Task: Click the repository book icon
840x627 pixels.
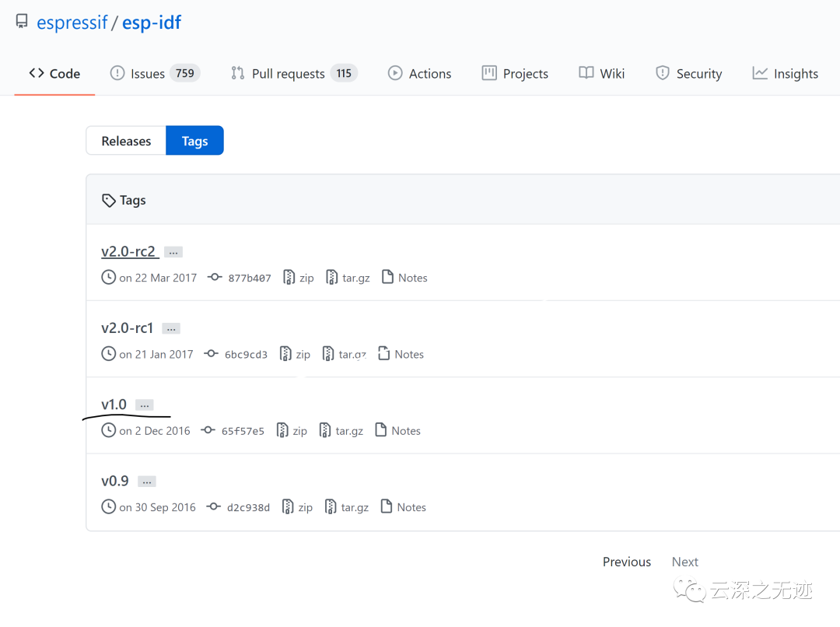Action: [22, 21]
